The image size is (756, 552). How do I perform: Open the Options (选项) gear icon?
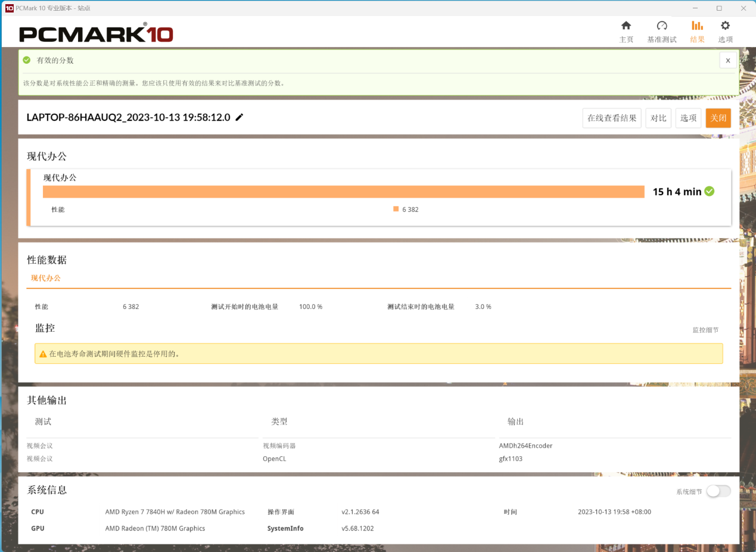tap(725, 26)
